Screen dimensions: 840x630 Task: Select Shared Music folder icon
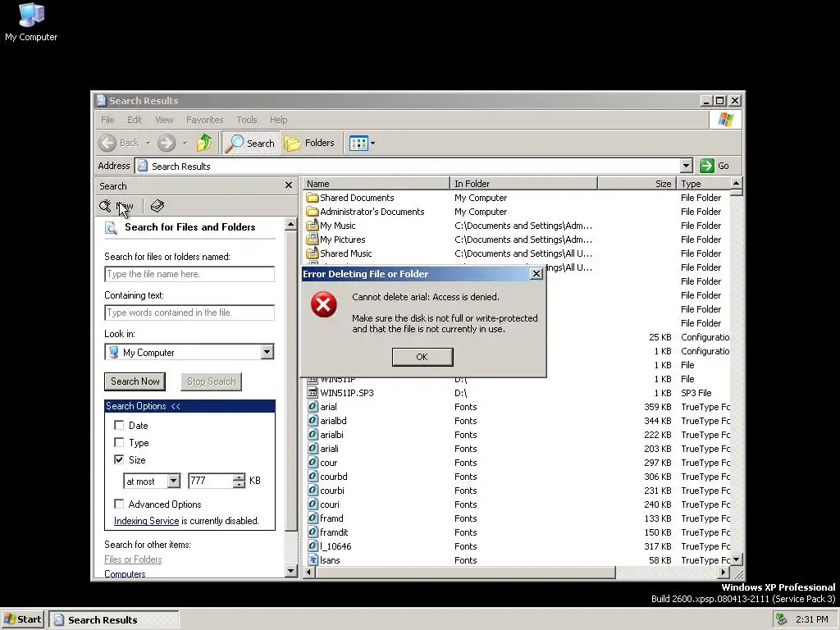(x=313, y=253)
